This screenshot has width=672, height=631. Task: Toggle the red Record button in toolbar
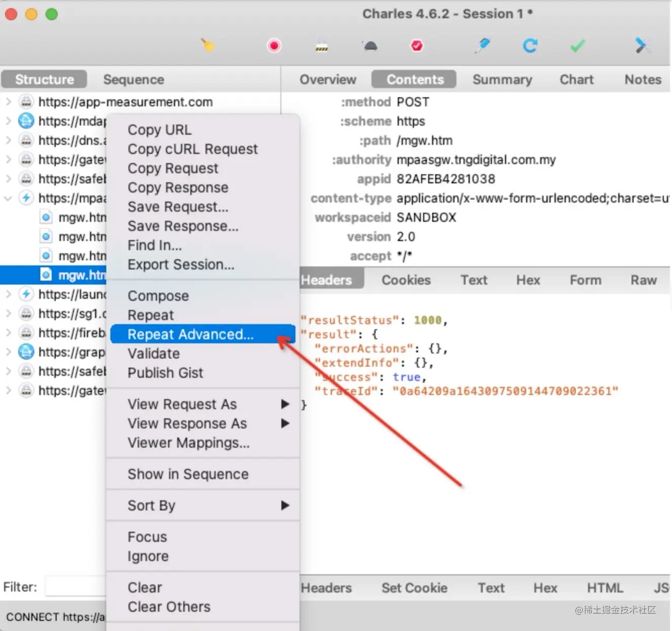[x=274, y=46]
